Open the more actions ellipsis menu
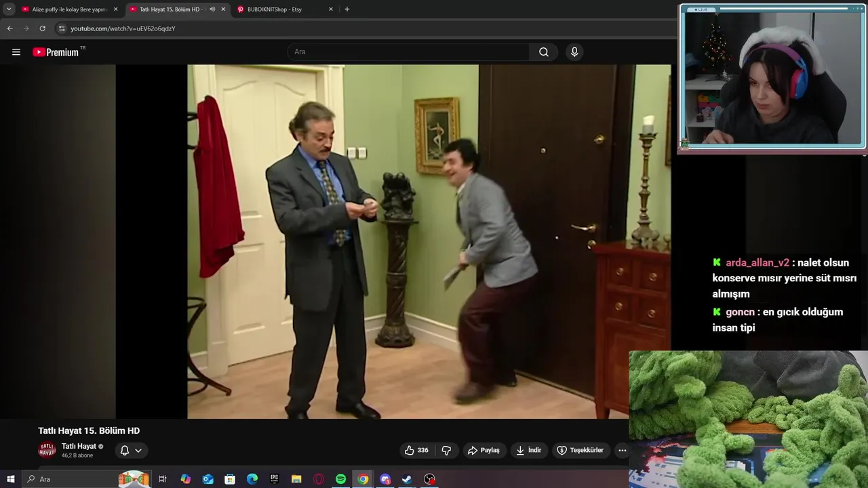Screen dimensions: 868x488 [x=622, y=450]
